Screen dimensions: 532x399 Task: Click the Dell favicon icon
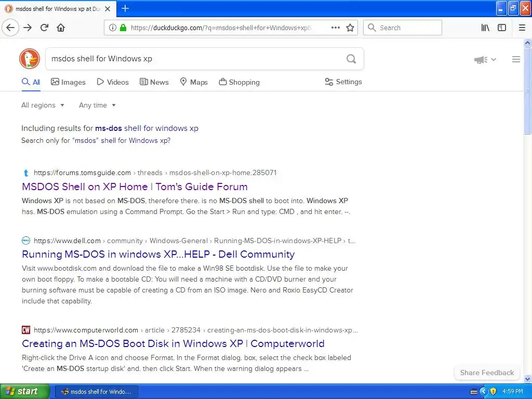tap(26, 241)
